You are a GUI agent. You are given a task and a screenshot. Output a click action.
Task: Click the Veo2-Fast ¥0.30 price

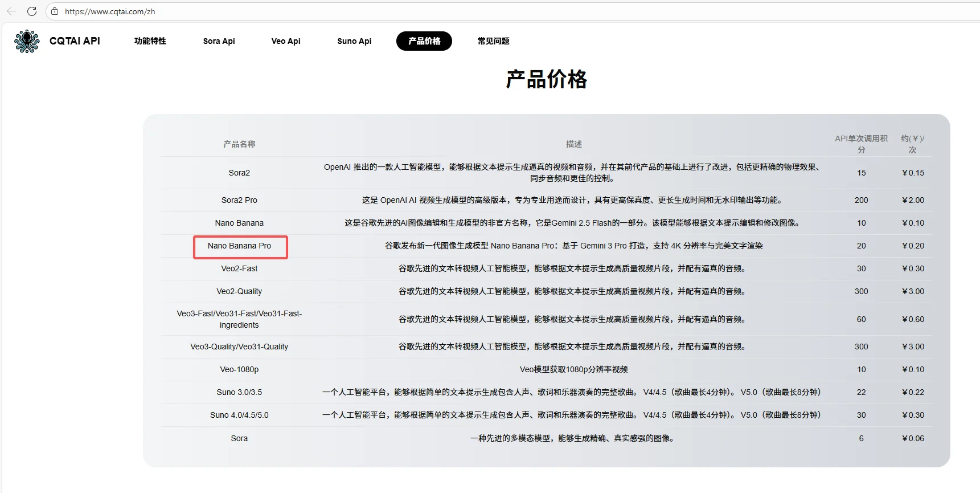[x=913, y=268]
